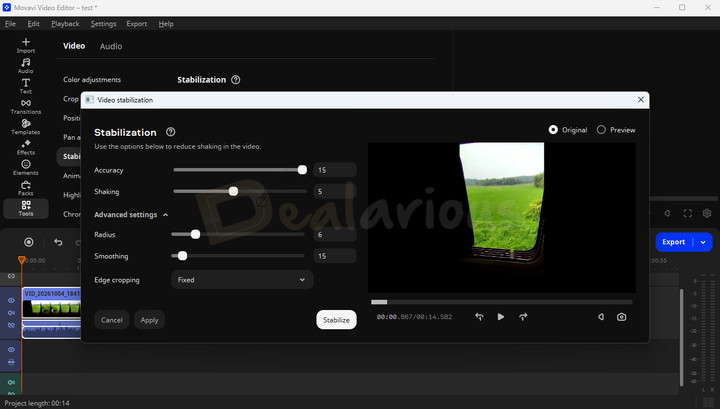
Task: Click the Smoothing value field
Action: pos(335,256)
